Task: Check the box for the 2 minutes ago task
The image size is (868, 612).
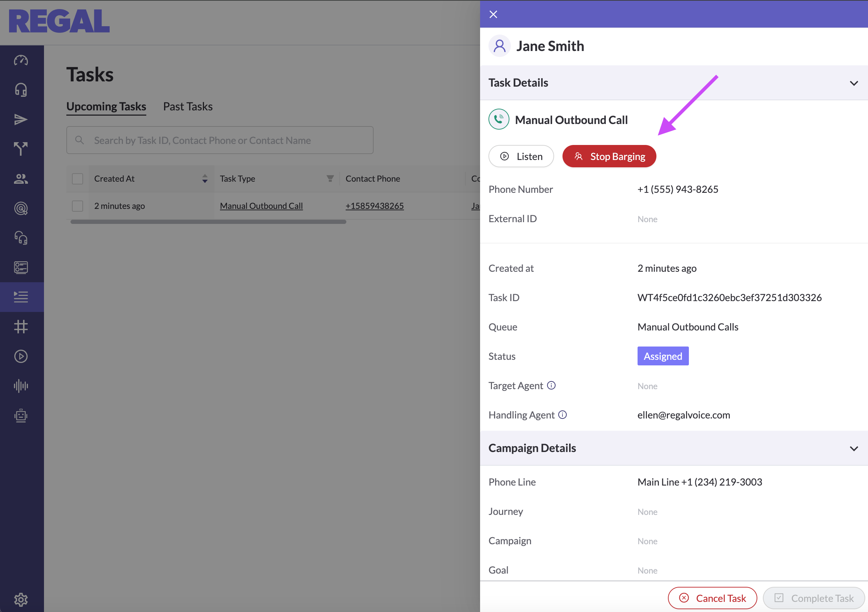Action: (x=78, y=206)
